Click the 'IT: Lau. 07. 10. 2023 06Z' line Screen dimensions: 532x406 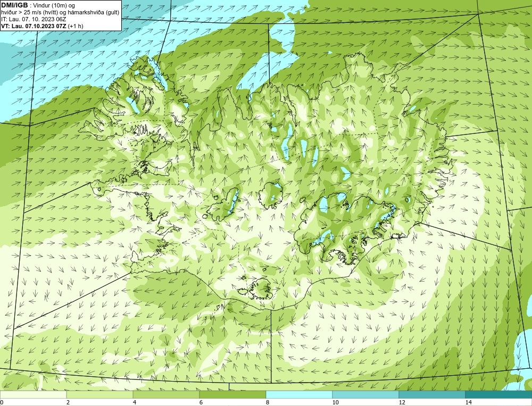coord(34,19)
